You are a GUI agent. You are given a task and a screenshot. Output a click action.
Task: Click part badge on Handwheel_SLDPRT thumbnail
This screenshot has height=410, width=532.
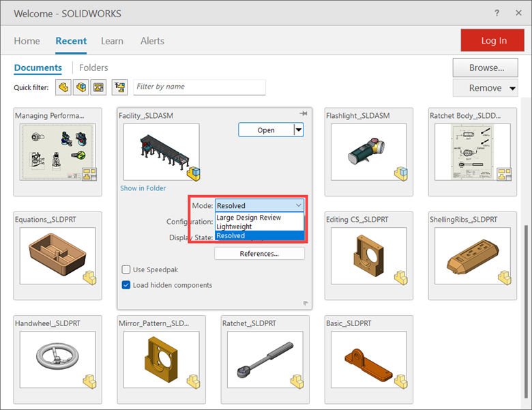click(x=90, y=381)
